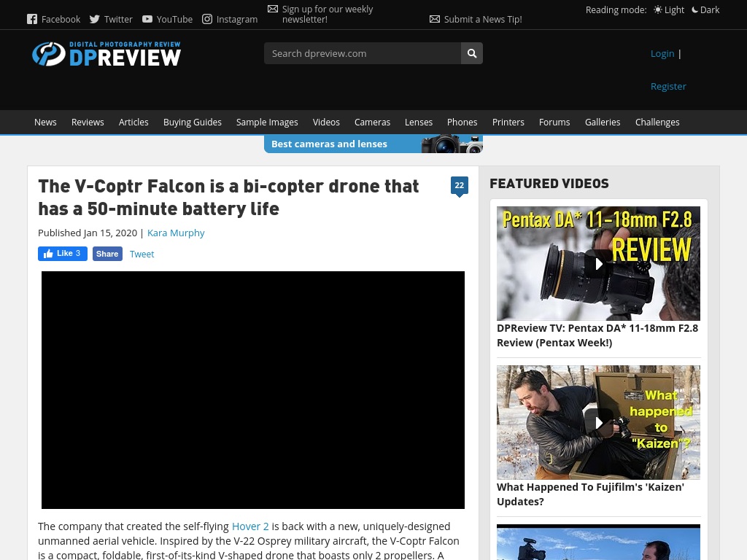Open the Buying Guides menu item
The width and height of the screenshot is (747, 560).
(193, 122)
